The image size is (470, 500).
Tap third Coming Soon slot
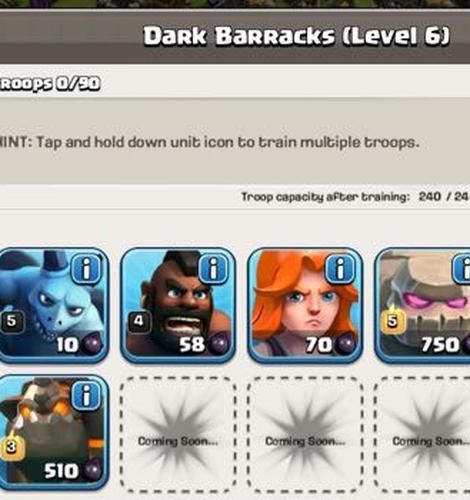coord(422,434)
